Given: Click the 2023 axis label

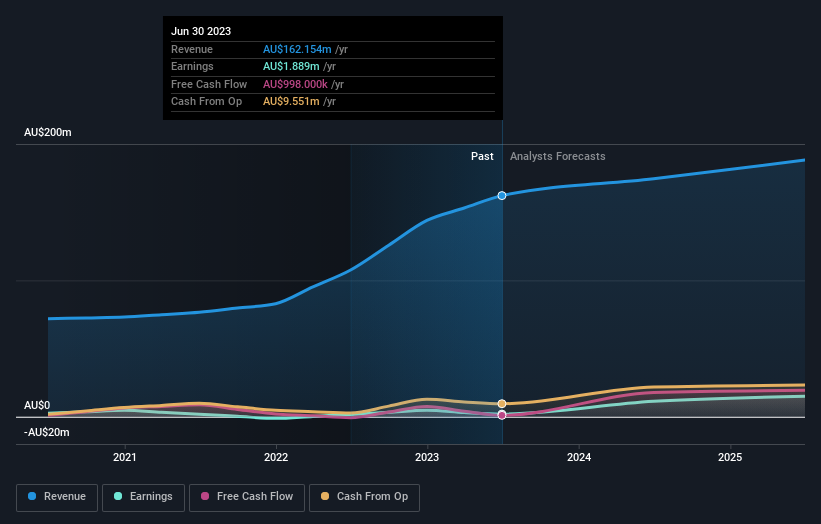Looking at the screenshot, I should (427, 458).
